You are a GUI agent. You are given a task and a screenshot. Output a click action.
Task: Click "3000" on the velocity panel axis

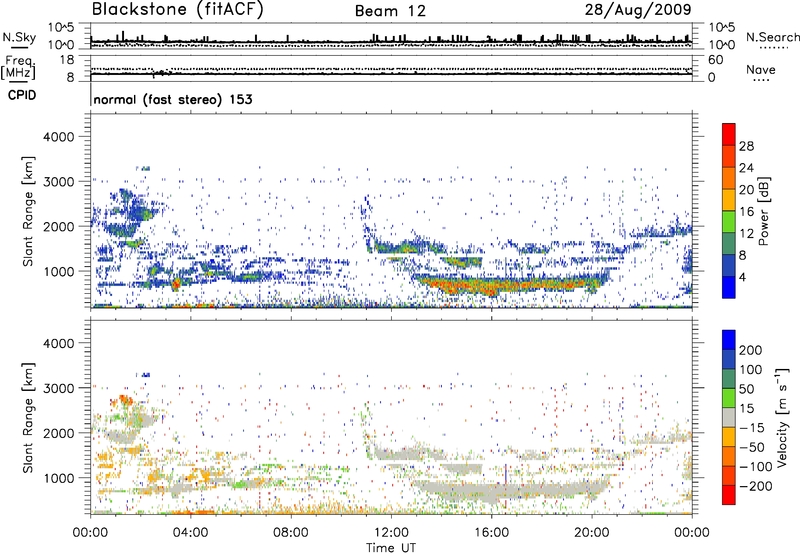tap(59, 388)
